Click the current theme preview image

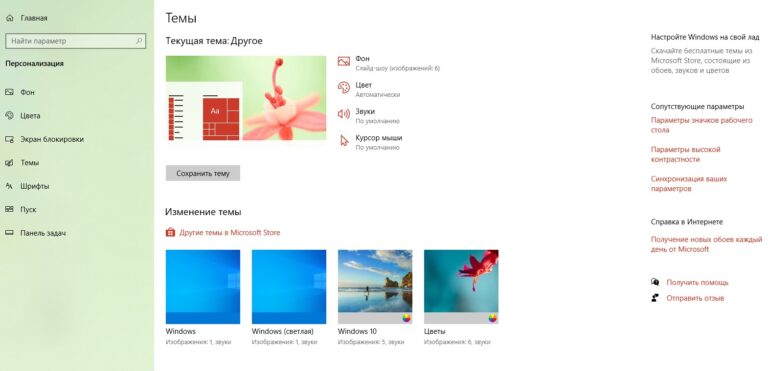coord(246,98)
